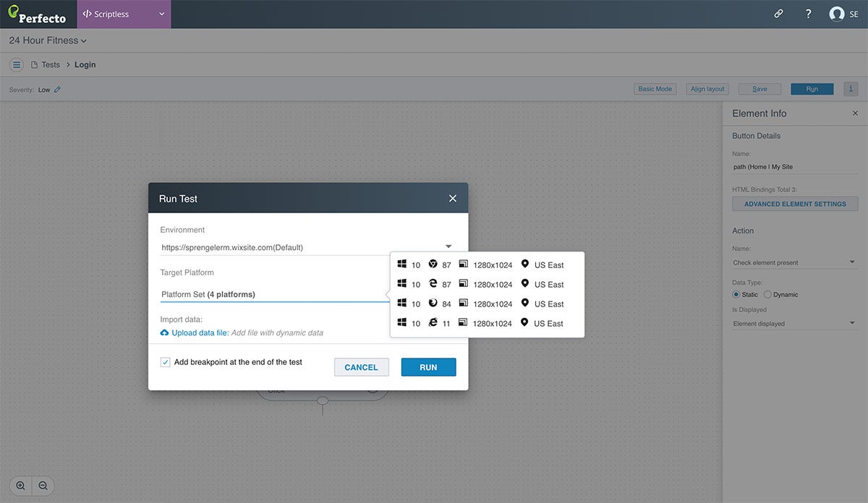Click the copy link icon in header
This screenshot has width=868, height=503.
778,13
